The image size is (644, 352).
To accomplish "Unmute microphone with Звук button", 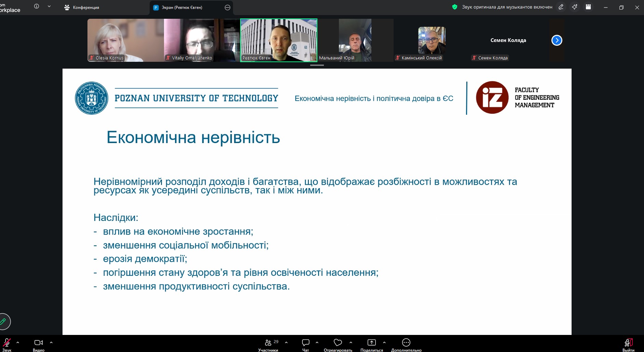I will point(7,343).
